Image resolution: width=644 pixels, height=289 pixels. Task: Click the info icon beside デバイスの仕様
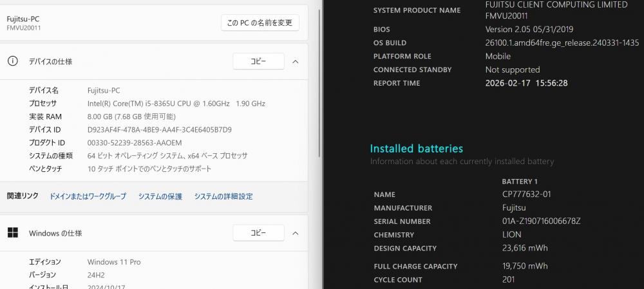click(13, 61)
